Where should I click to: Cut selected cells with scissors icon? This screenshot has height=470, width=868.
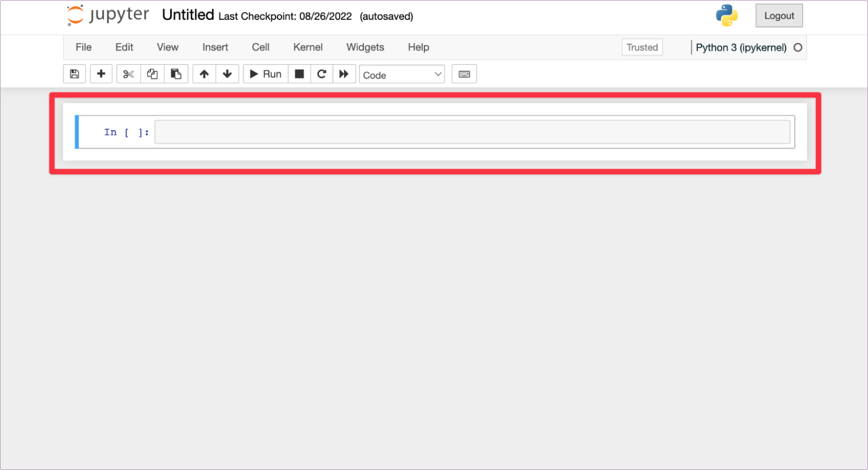pos(129,74)
